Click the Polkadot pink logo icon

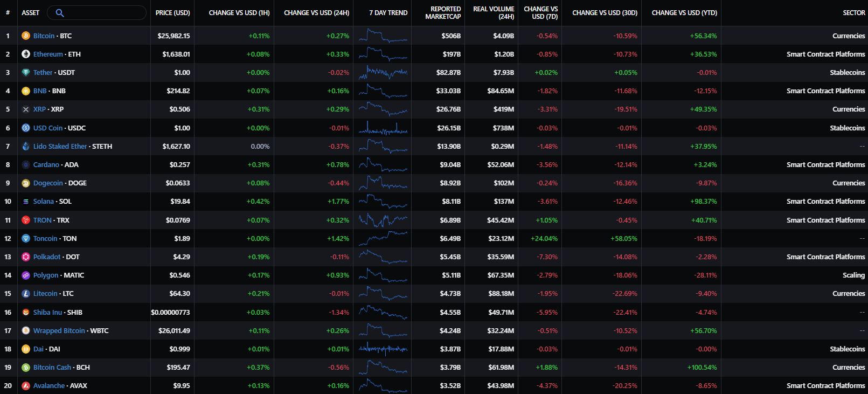[x=26, y=257]
